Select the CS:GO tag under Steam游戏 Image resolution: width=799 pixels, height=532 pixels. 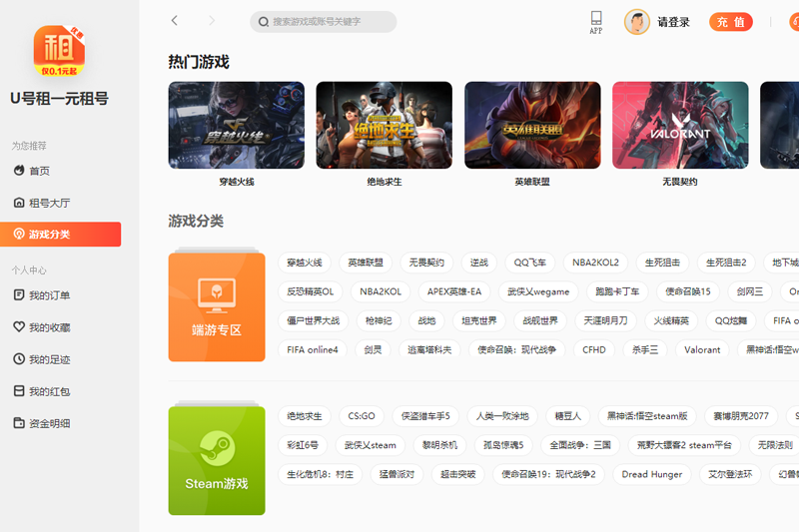pos(362,416)
